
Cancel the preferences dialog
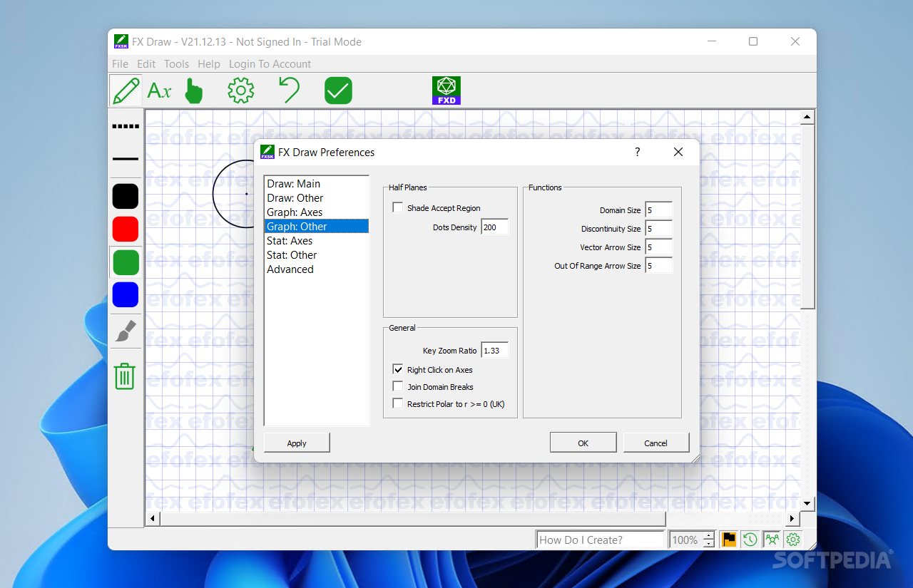click(656, 443)
